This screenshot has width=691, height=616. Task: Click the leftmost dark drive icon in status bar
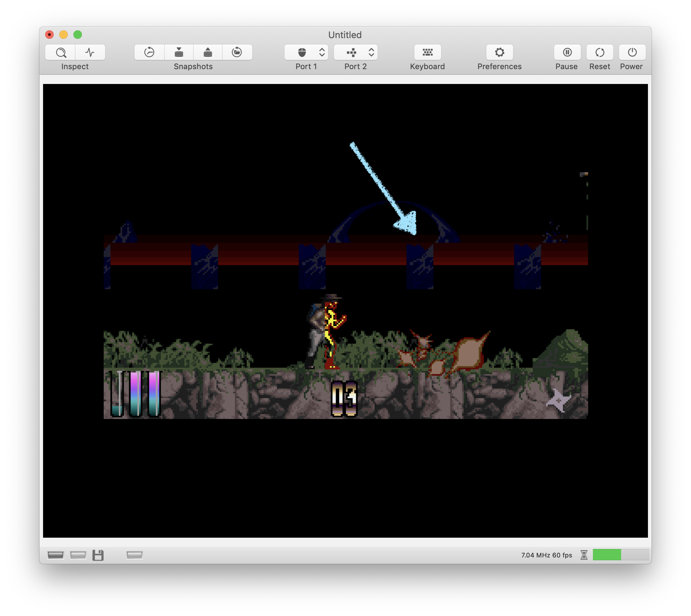coord(55,555)
